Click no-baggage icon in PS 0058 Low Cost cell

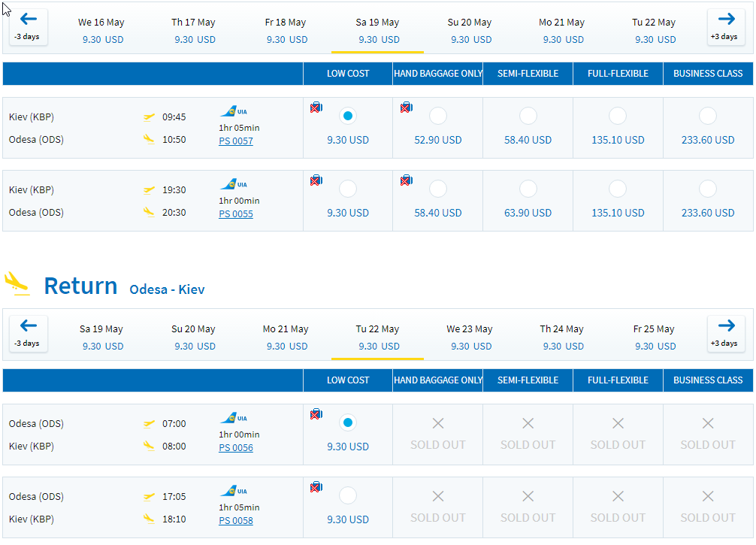click(316, 487)
